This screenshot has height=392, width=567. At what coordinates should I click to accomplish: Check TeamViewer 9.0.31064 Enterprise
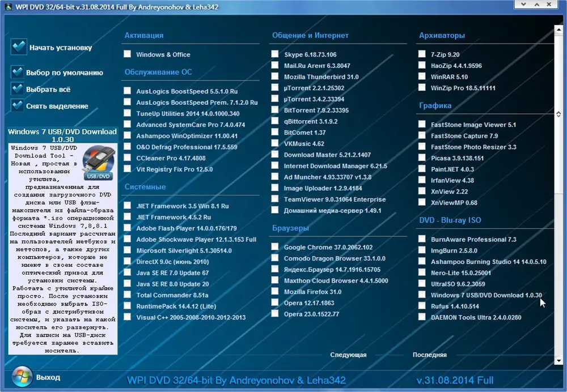[275, 199]
